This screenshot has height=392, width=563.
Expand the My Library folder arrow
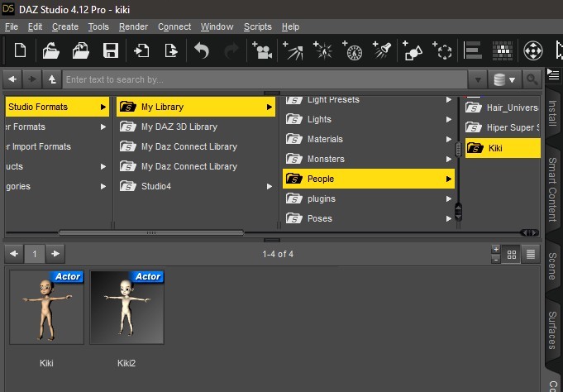pos(269,107)
